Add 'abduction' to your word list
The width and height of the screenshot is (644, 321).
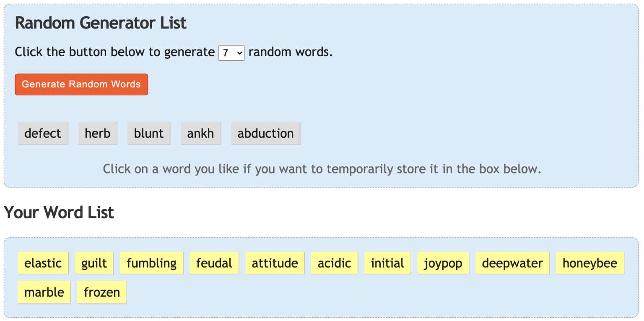click(x=266, y=133)
